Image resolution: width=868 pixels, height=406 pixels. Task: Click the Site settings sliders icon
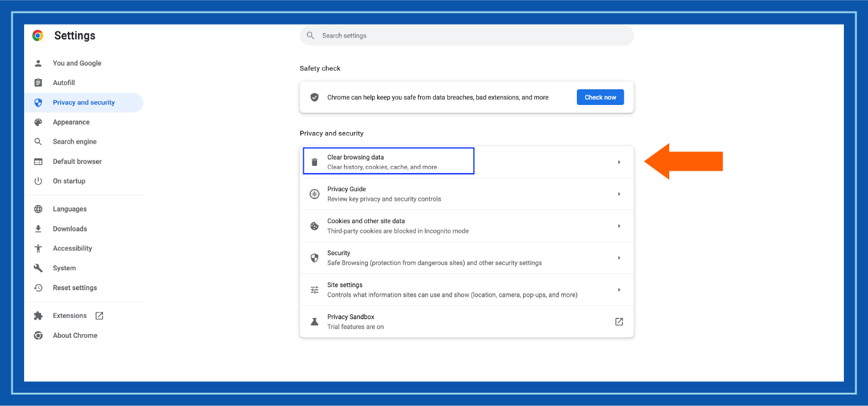point(314,289)
